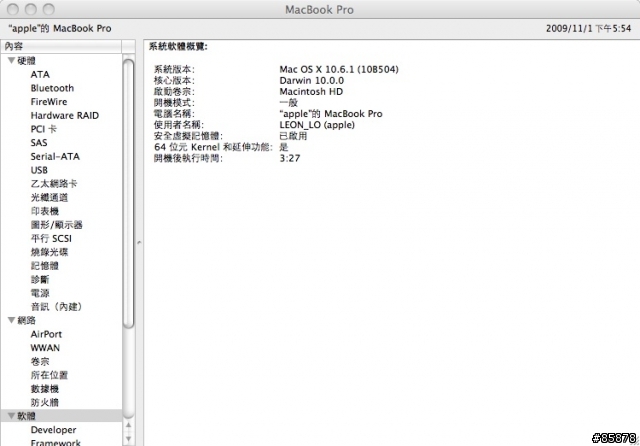Viewport: 640px width, 446px height.
Task: Click the zoom window button
Action: tap(49, 9)
